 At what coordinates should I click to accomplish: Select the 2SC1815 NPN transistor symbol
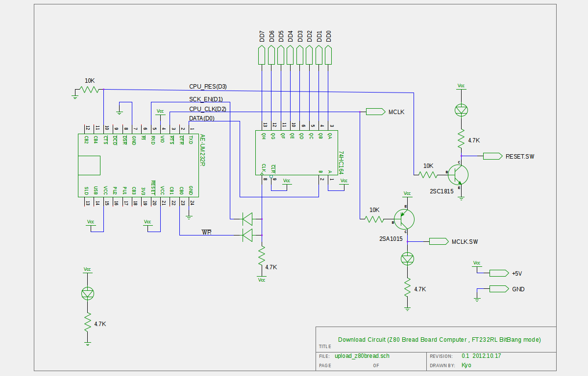460,174
